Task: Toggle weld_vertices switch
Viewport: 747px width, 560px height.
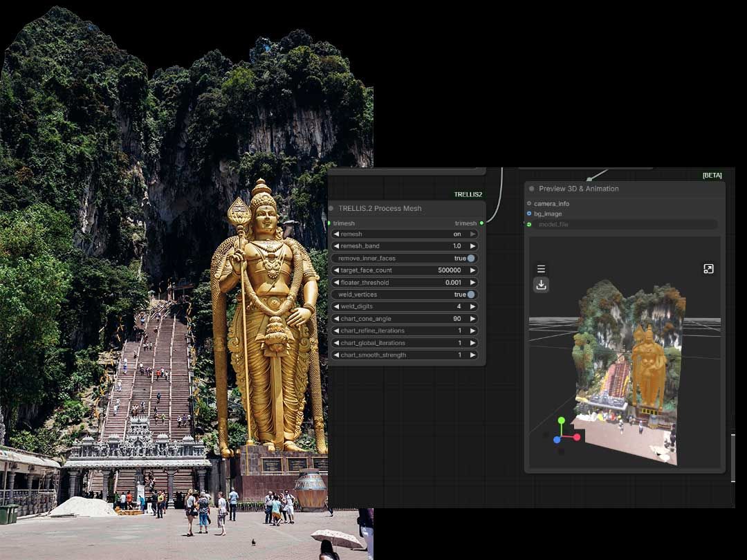Action: [x=471, y=295]
